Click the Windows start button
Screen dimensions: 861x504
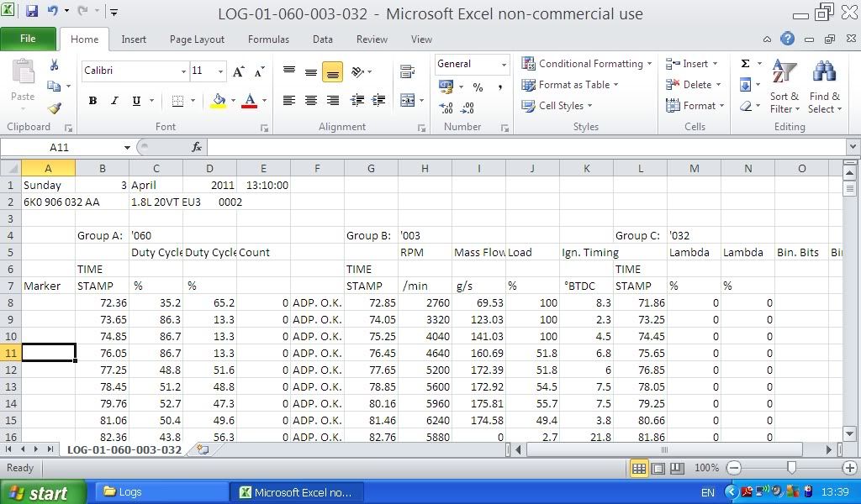[x=42, y=493]
